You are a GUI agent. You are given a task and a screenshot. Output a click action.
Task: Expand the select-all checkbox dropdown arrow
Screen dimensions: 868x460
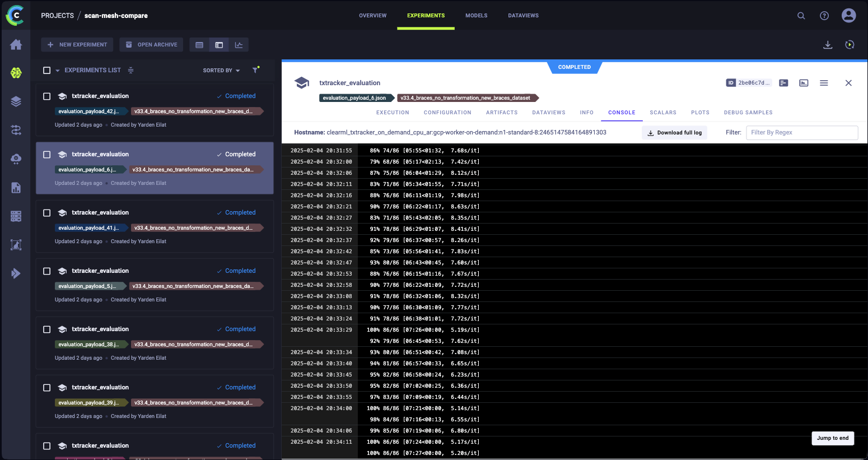[57, 71]
